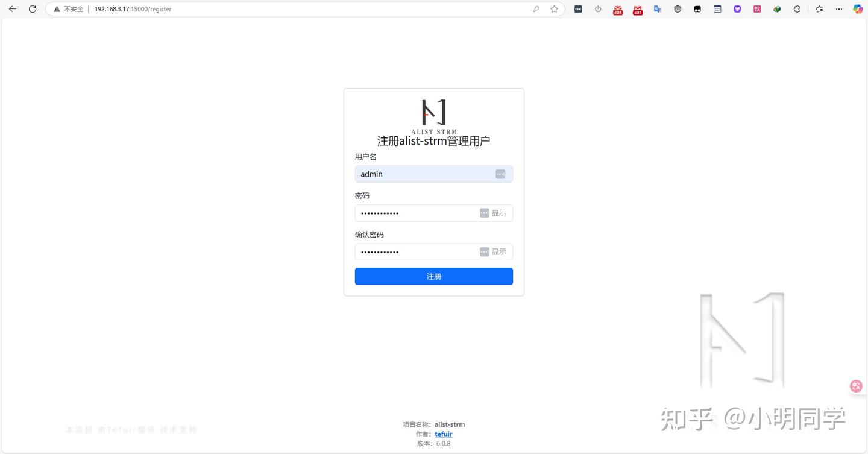Click the voice search microphone in address bar

click(x=536, y=9)
